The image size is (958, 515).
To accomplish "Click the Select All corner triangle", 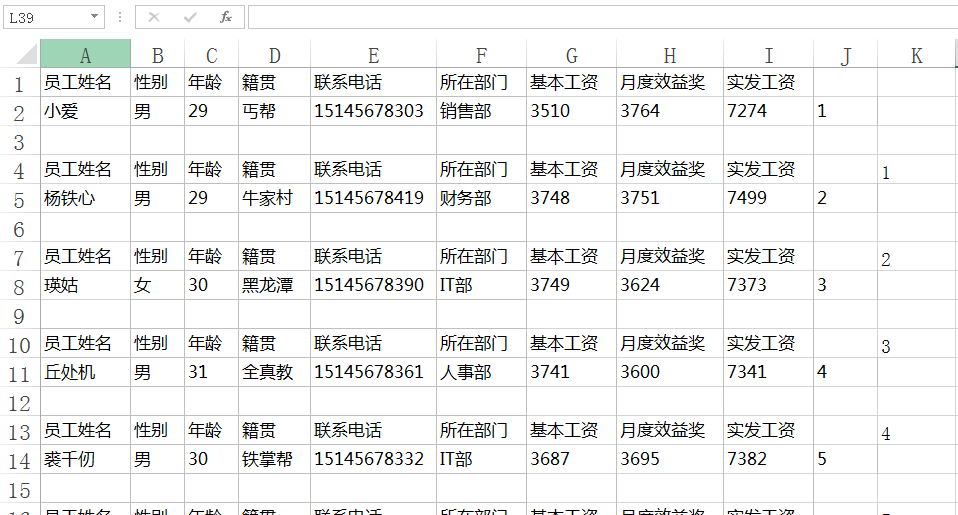I will (27, 54).
